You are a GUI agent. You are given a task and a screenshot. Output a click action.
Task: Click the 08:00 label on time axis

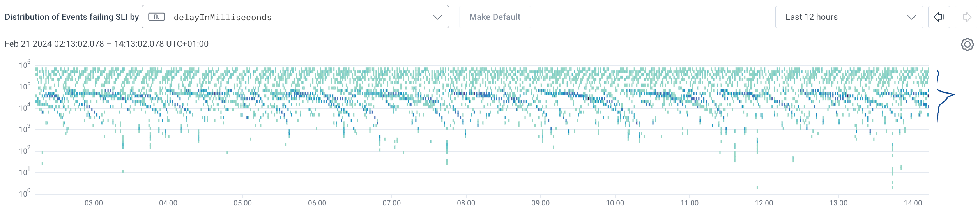pyautogui.click(x=466, y=203)
